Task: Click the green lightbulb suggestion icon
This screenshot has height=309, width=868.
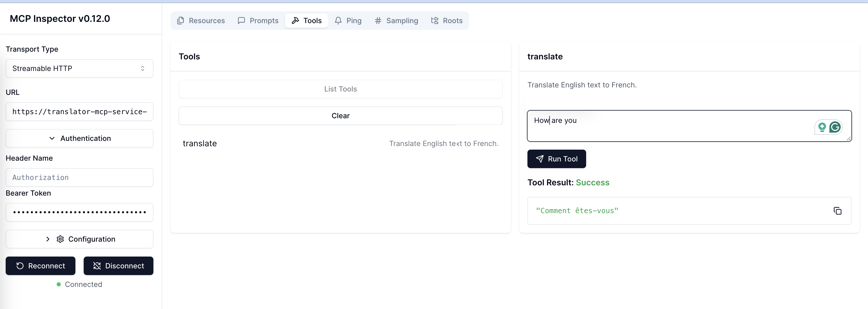Action: (x=822, y=127)
